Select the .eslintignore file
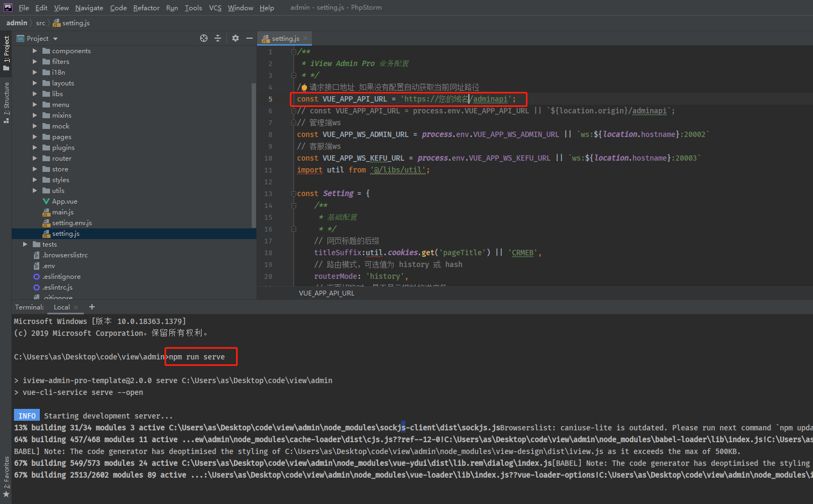This screenshot has width=813, height=504. [62, 277]
